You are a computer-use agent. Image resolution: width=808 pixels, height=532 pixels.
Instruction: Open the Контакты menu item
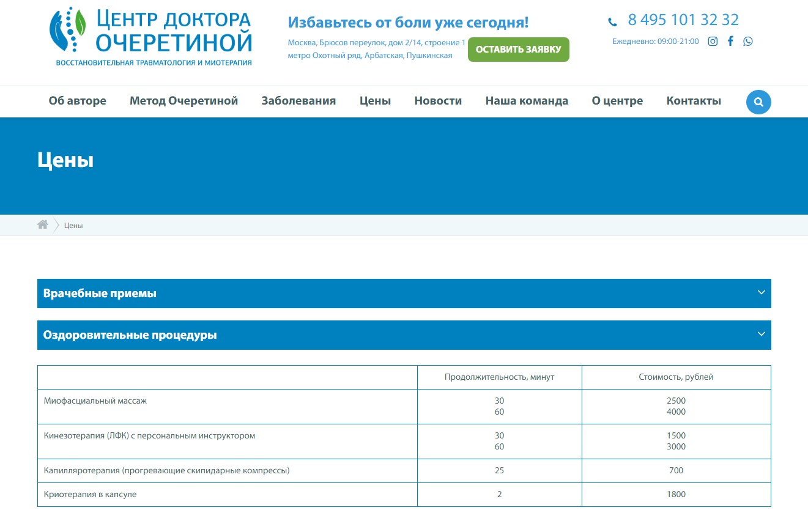[694, 101]
